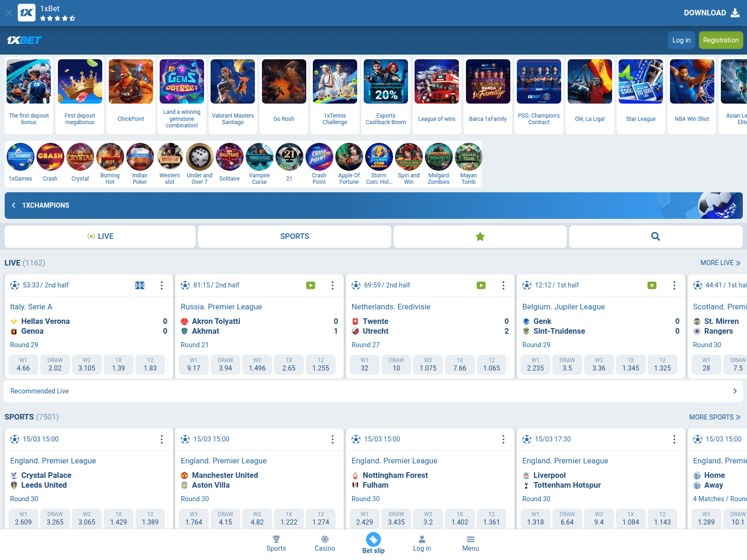Launch the Crash game icon
This screenshot has width=747, height=560.
click(x=50, y=157)
